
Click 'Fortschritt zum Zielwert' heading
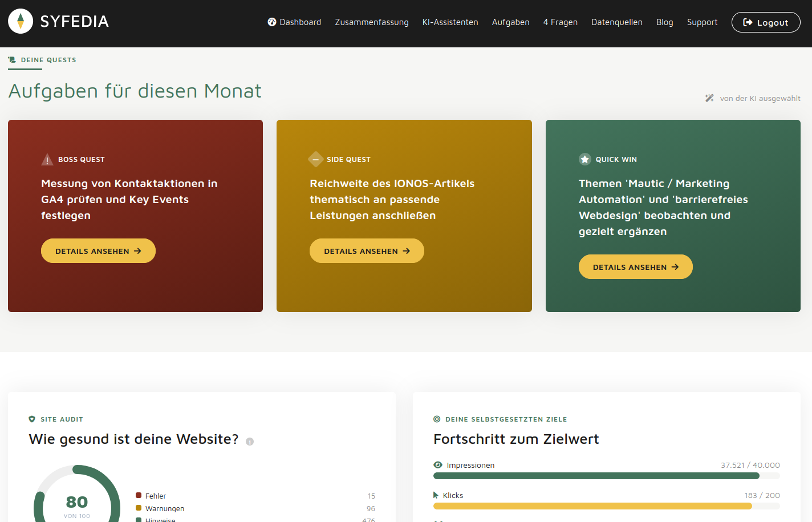pyautogui.click(x=516, y=439)
